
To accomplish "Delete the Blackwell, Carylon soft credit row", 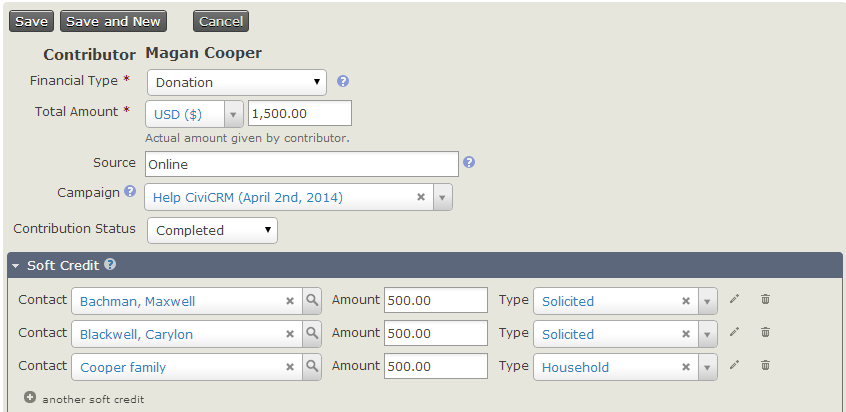I will (x=765, y=333).
